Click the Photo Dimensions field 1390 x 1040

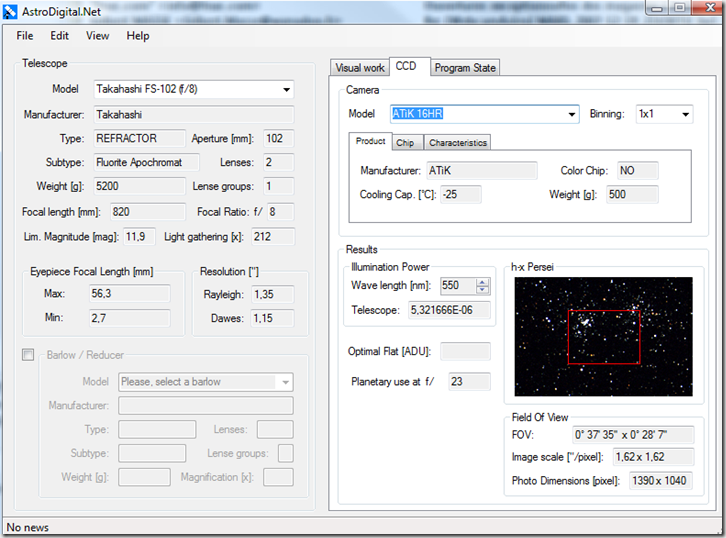(661, 481)
